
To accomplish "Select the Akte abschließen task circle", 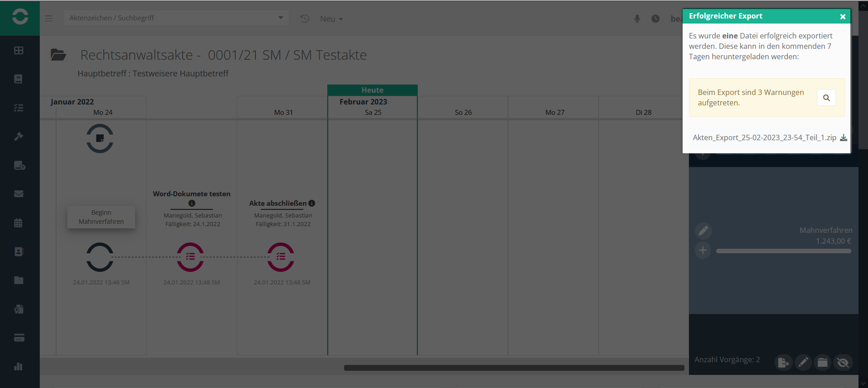I will [280, 257].
